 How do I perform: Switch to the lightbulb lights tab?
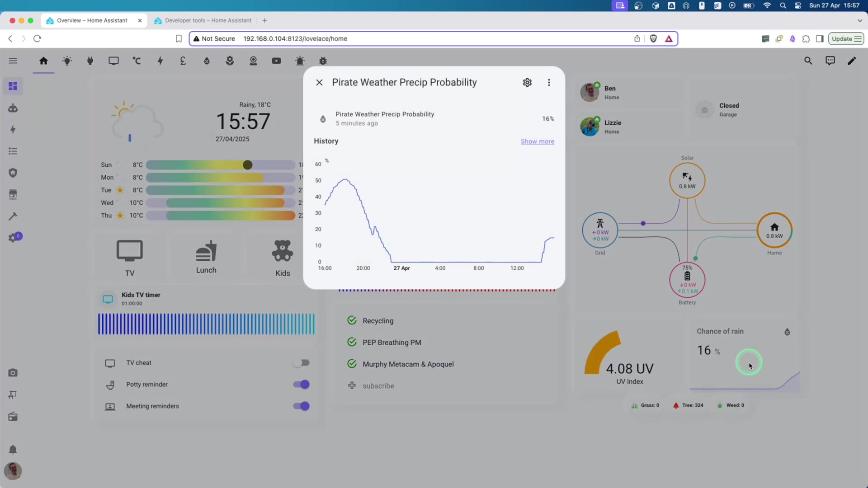(67, 61)
